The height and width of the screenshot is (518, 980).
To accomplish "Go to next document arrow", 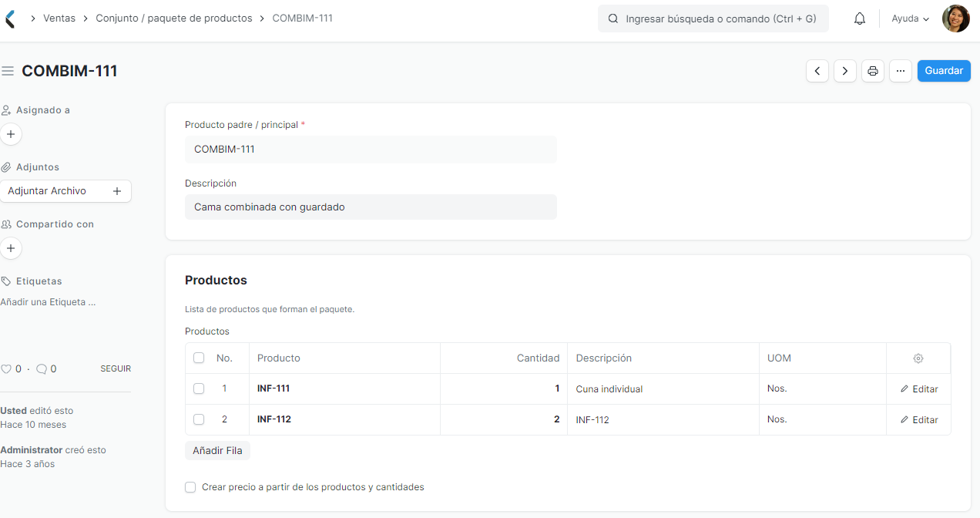I will point(845,71).
